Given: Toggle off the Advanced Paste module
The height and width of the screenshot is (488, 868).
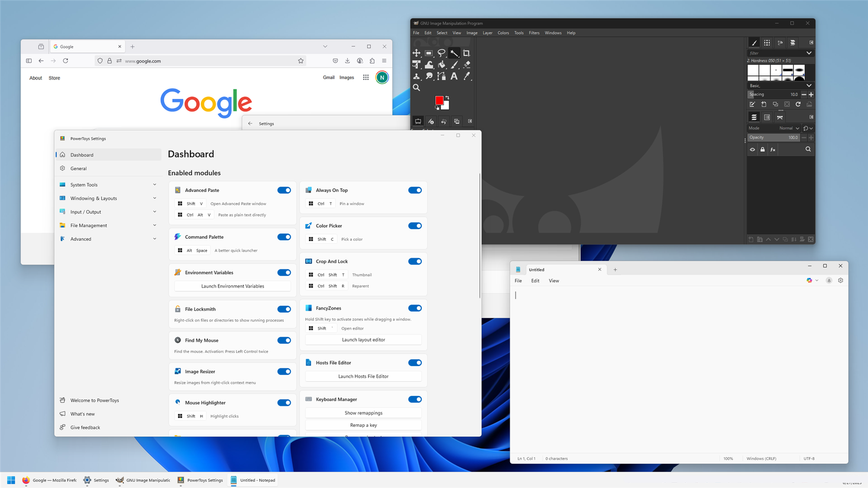Looking at the screenshot, I should (x=284, y=190).
